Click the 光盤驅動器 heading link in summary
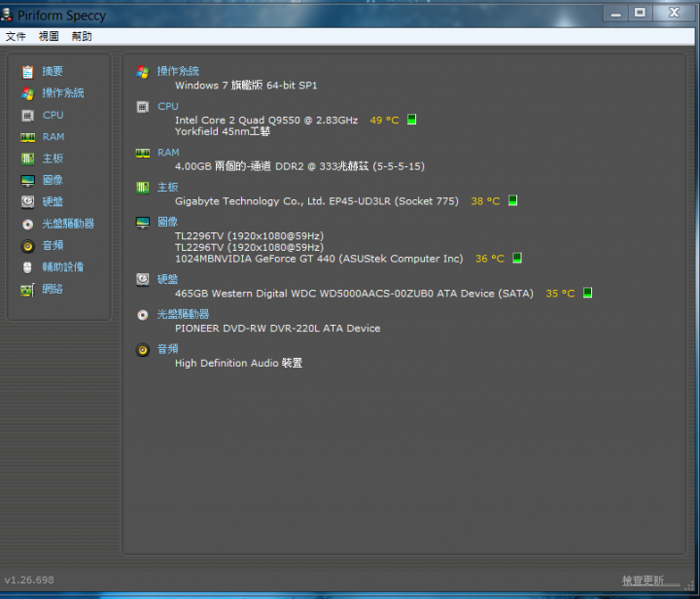700x599 pixels. [x=183, y=314]
